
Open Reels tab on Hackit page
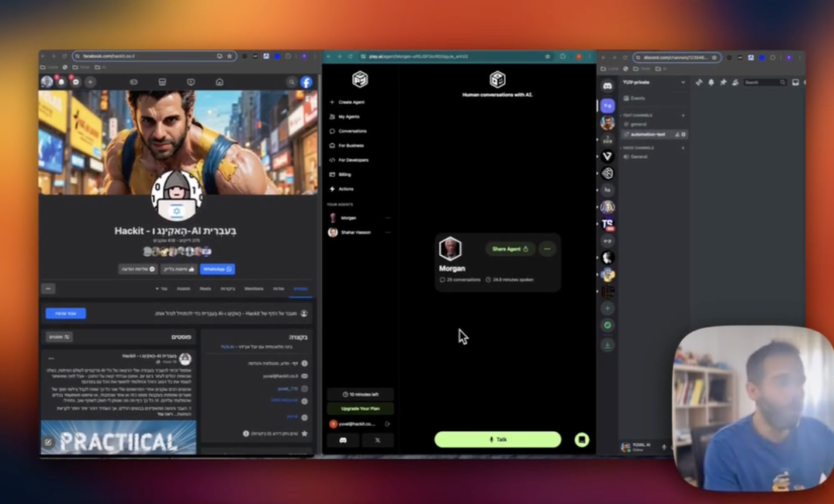point(206,288)
